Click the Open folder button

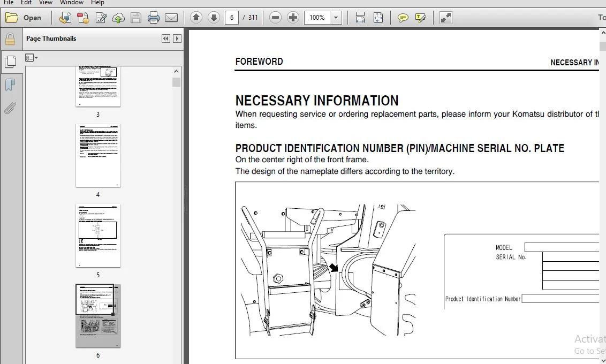(23, 18)
